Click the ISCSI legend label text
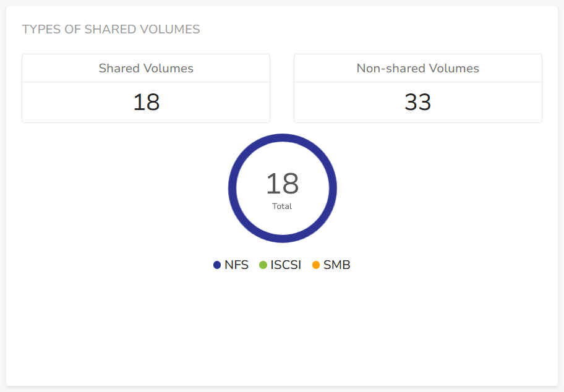 coord(286,265)
